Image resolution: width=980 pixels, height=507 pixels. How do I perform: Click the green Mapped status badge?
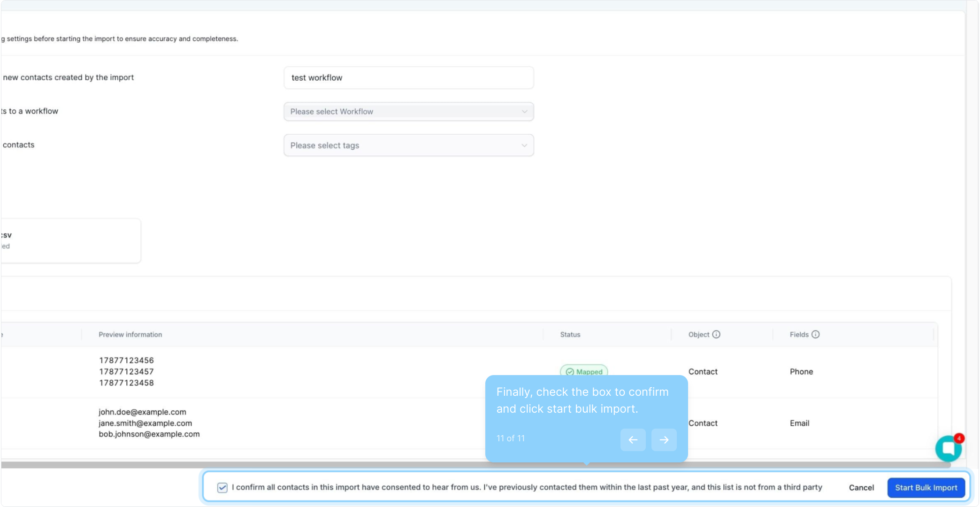584,371
